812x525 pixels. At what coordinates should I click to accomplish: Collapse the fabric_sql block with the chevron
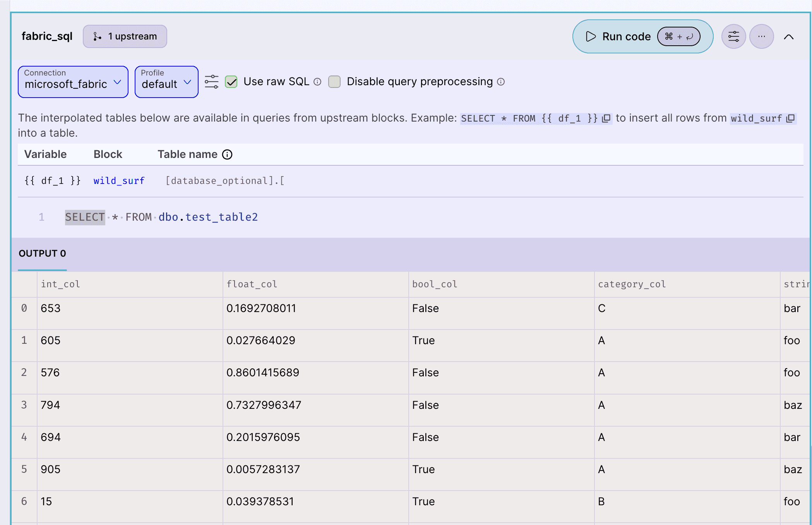pos(788,37)
